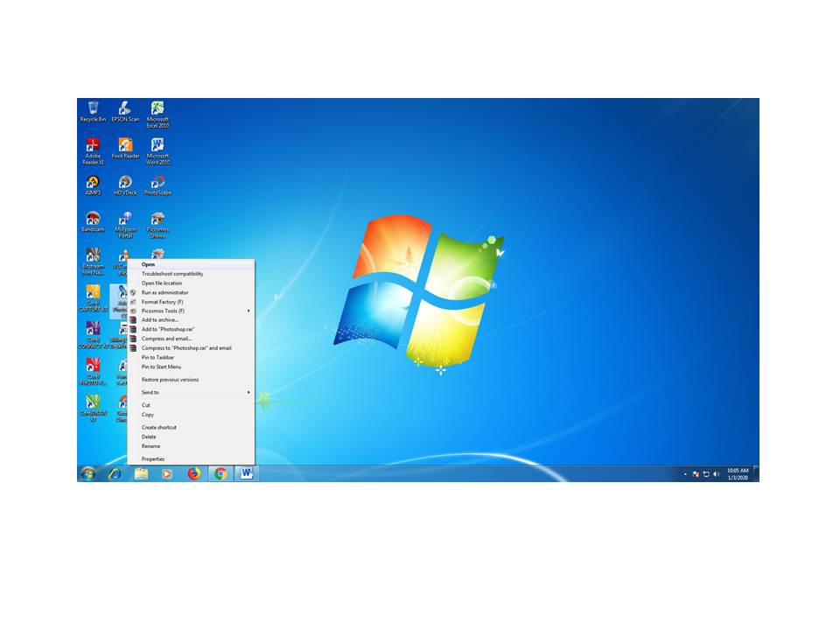Launch Firefox from the taskbar
The height and width of the screenshot is (630, 840).
194,473
